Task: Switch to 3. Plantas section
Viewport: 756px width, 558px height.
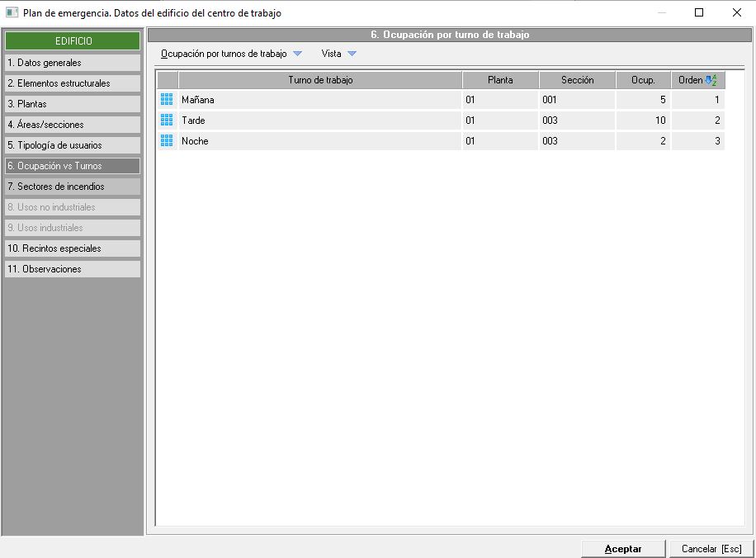Action: pyautogui.click(x=73, y=104)
